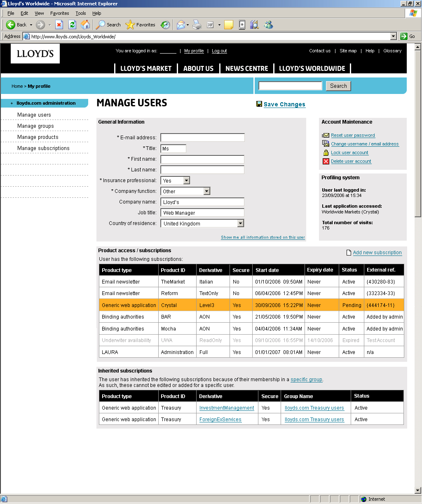Click the Reset user password envelope icon

(x=326, y=135)
